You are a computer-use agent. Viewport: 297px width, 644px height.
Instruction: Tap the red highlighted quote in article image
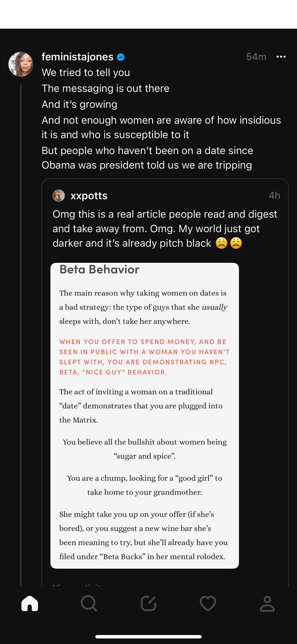[144, 357]
